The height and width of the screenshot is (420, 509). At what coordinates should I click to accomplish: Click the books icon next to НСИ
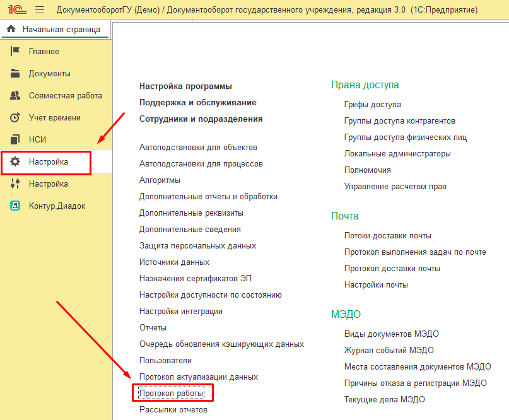coord(15,139)
